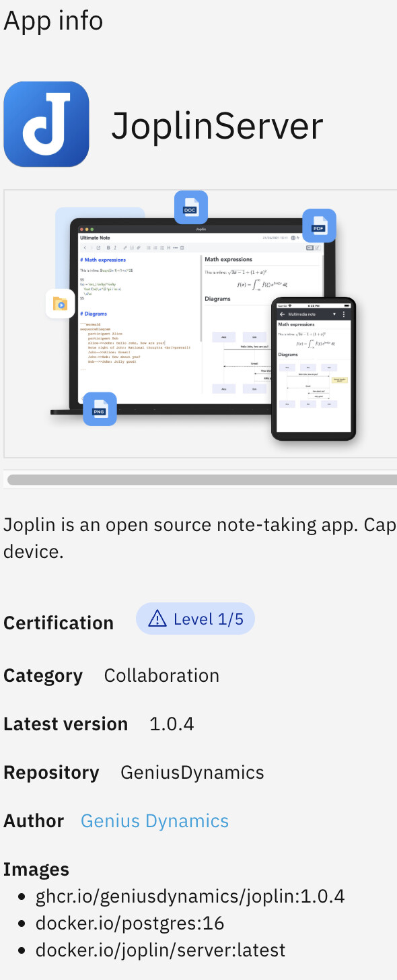Click image ghcr.io/geniusdynamics/joplin:1.0.4
Screen dimensions: 397x980
(190, 897)
